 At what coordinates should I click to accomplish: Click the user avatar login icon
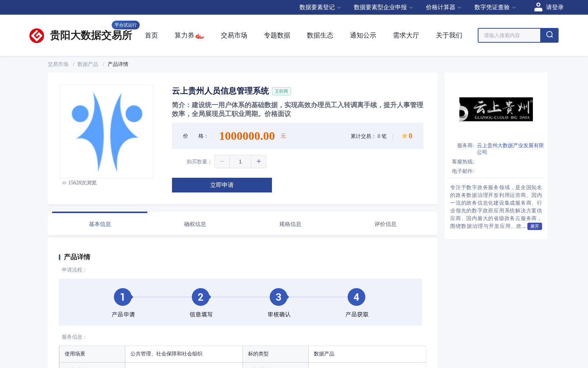[538, 7]
